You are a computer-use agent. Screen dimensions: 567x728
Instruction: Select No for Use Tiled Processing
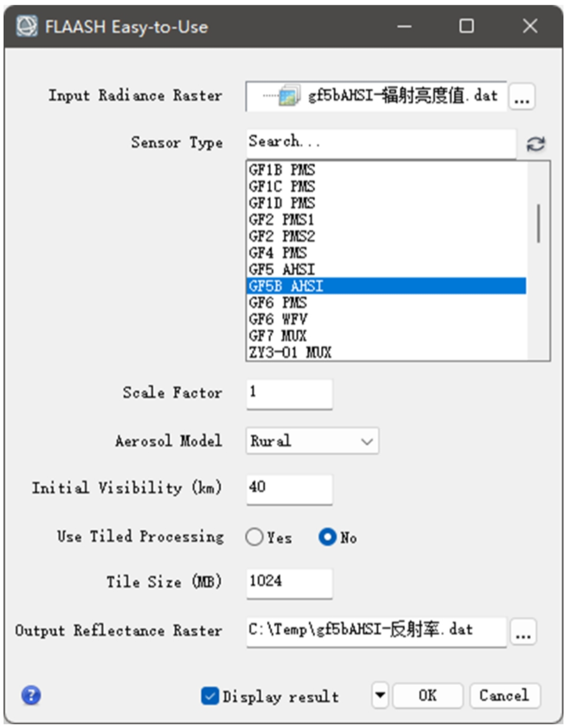(x=327, y=537)
